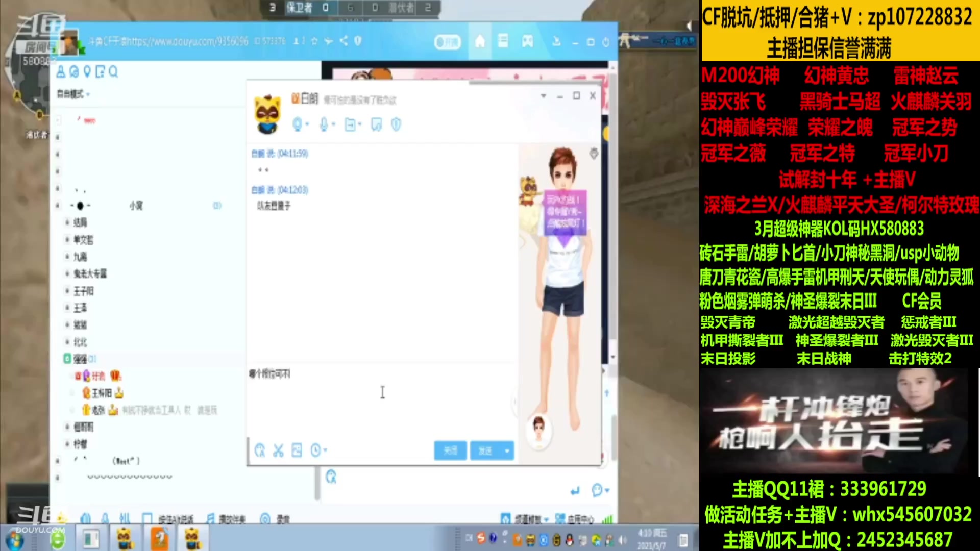Viewport: 980px width, 551px height.
Task: Click the note-edit icon in the channel toolbar
Action: click(100, 72)
